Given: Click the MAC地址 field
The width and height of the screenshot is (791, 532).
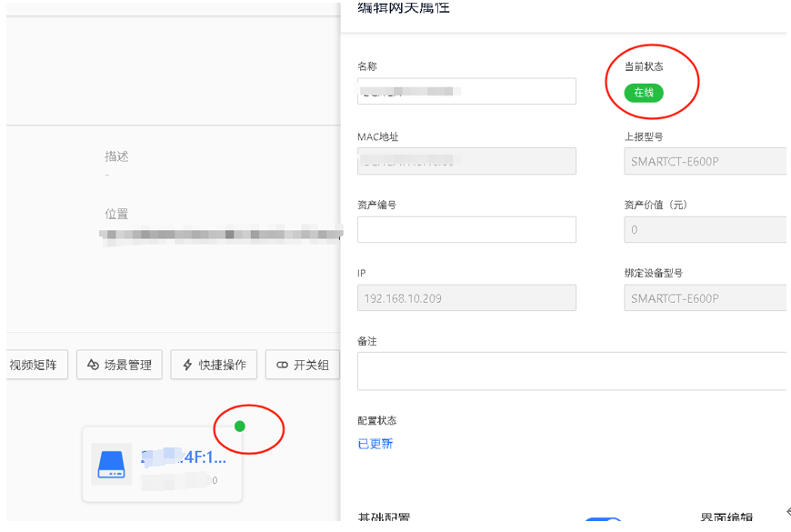Looking at the screenshot, I should 466,161.
